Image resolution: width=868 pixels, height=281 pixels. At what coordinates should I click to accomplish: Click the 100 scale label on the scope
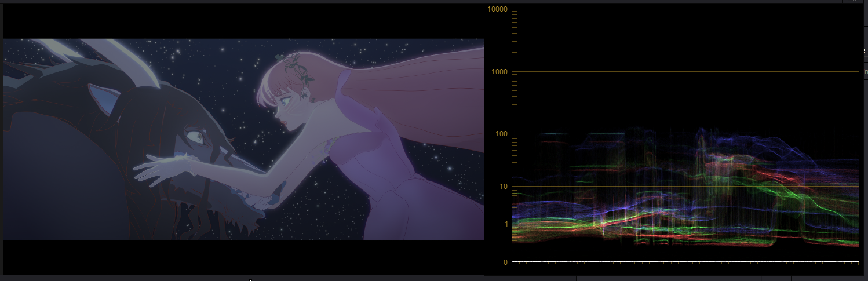point(502,134)
